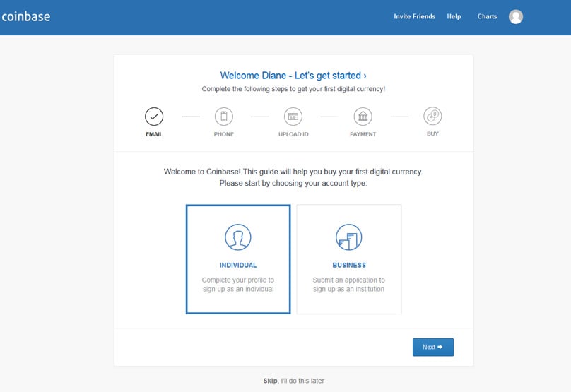Click the Business buildings icon

click(349, 237)
